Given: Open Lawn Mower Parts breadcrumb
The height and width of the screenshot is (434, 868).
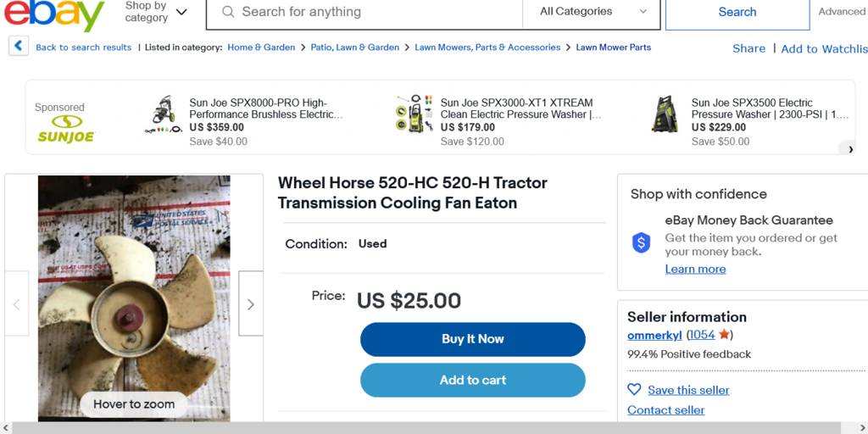Looking at the screenshot, I should (x=614, y=47).
